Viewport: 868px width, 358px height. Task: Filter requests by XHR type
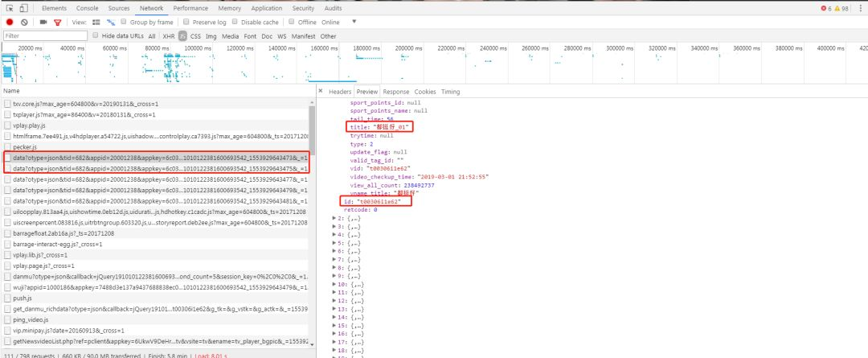169,36
